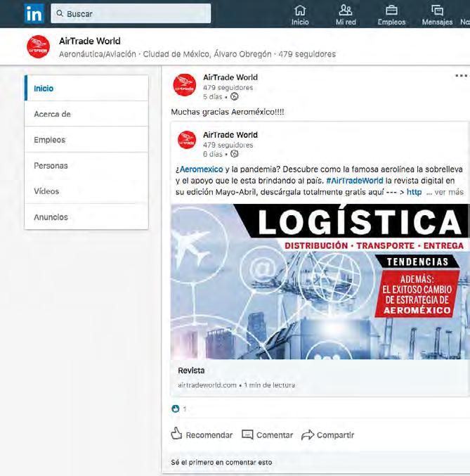Screen dimensions: 470x476
Task: Click the AirTrade World page header logo
Action: pos(38,46)
